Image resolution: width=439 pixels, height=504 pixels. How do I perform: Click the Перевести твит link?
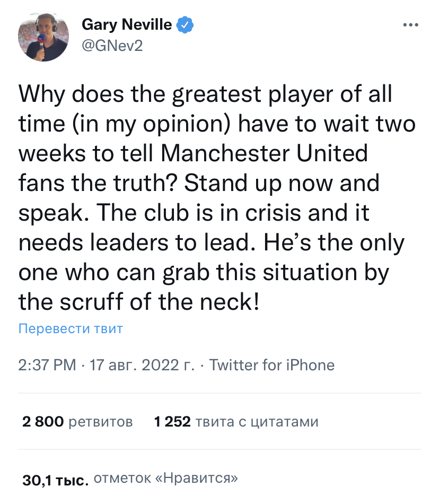[71, 328]
